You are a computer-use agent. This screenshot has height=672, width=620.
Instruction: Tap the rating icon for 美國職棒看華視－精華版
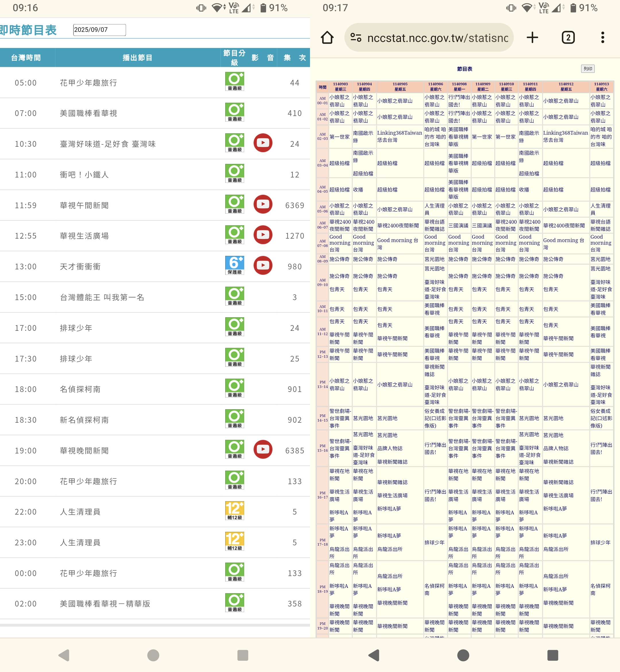[235, 603]
